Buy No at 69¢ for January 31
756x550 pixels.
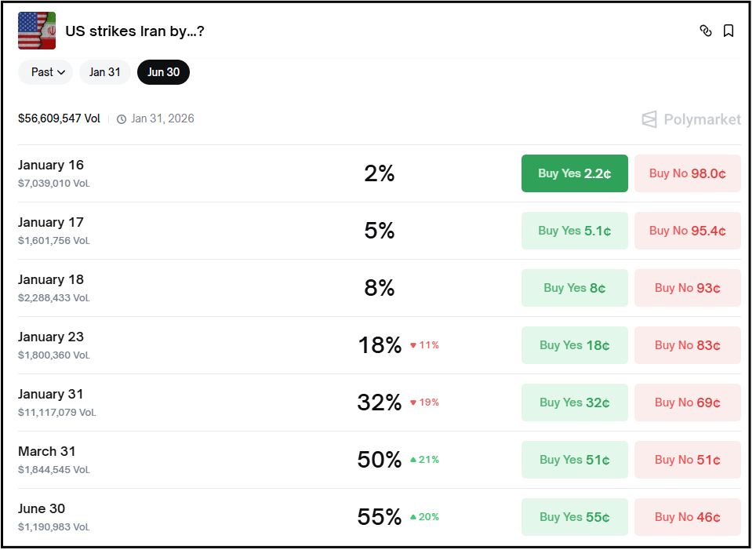pos(687,402)
